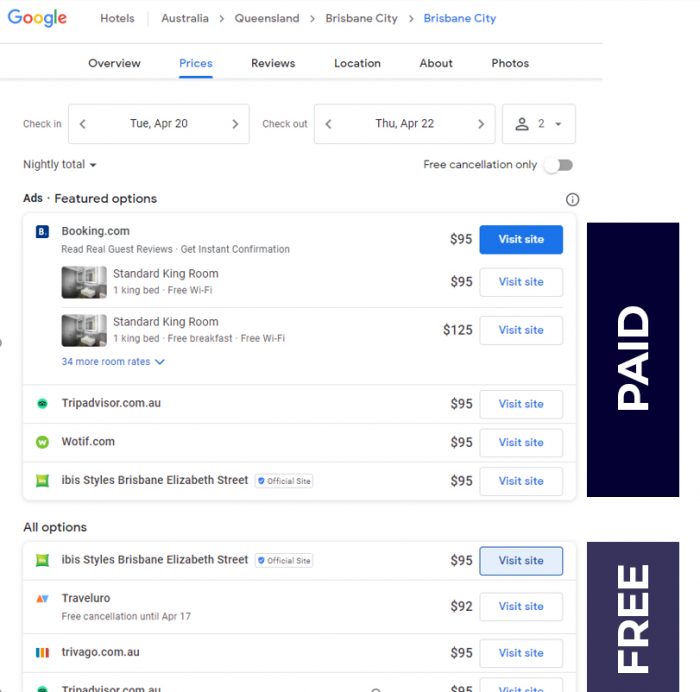Open the ads info icon beside Featured options
This screenshot has height=692, width=700.
pos(572,200)
